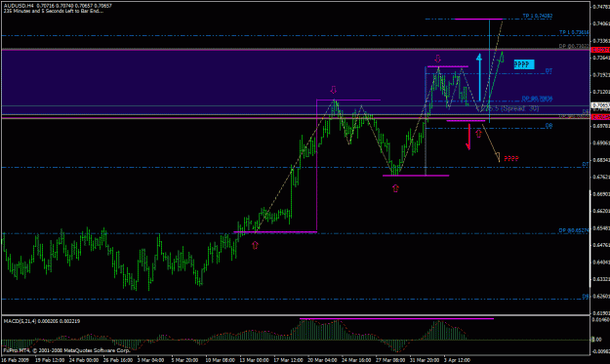
Task: Click the 24 Mar 16:00 time axis label
Action: pos(356,360)
